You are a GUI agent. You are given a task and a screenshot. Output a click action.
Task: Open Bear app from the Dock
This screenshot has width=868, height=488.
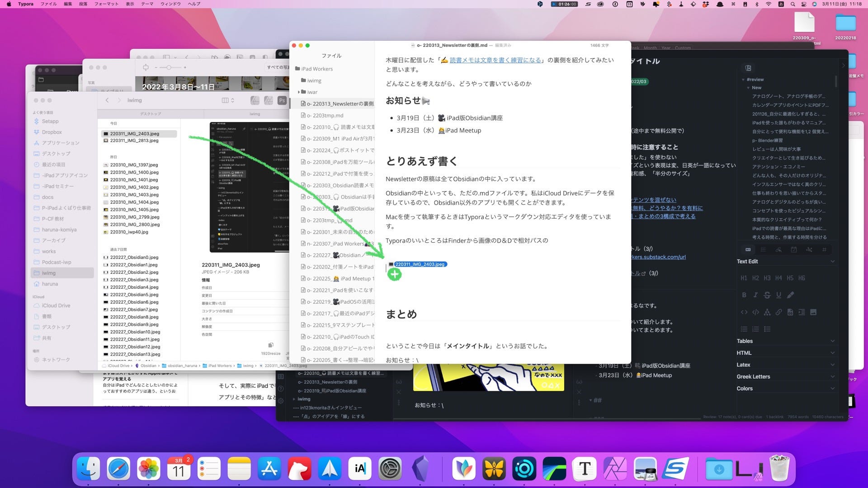[299, 469]
